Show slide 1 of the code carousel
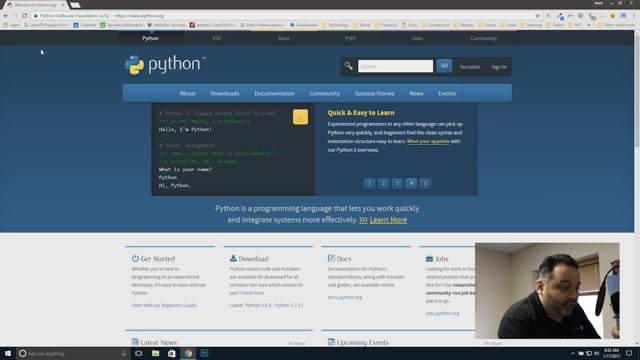Viewport: 640px width, 360px height. pyautogui.click(x=369, y=183)
